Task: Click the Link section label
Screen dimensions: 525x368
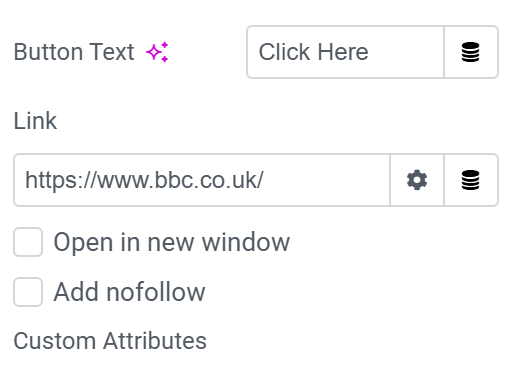Action: (35, 121)
